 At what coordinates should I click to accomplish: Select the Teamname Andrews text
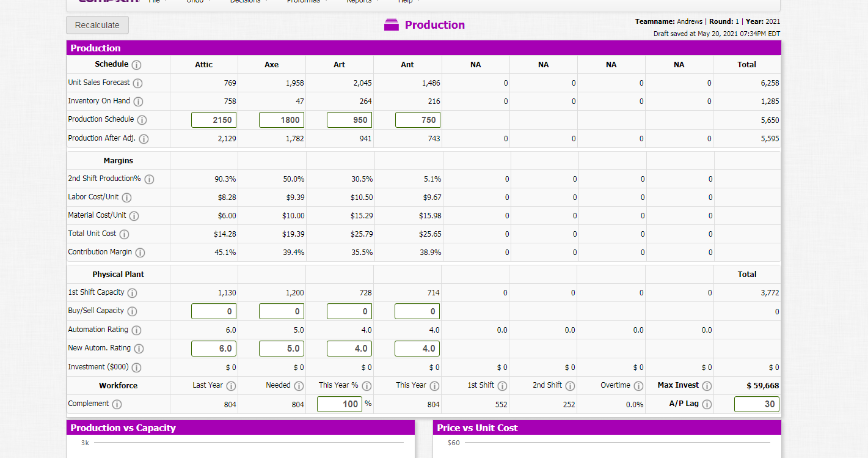[x=668, y=21]
